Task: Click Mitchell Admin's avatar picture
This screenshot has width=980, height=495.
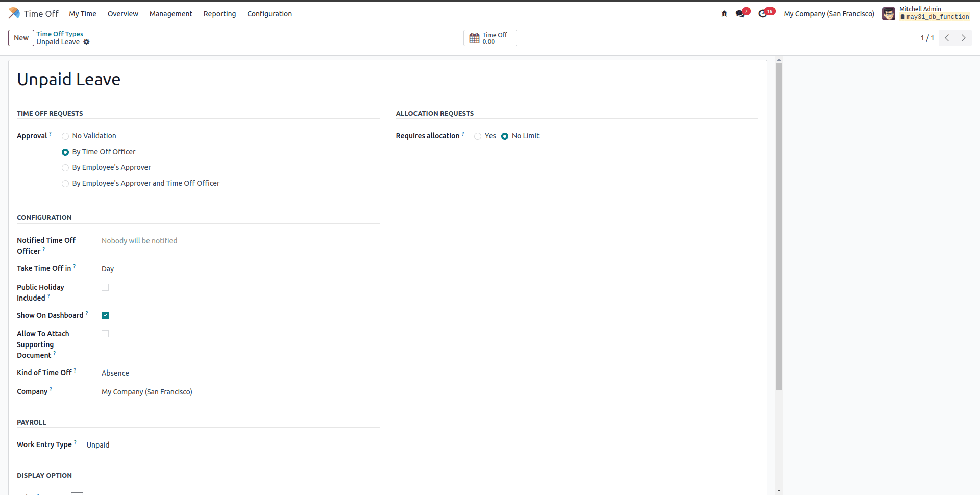Action: (889, 14)
